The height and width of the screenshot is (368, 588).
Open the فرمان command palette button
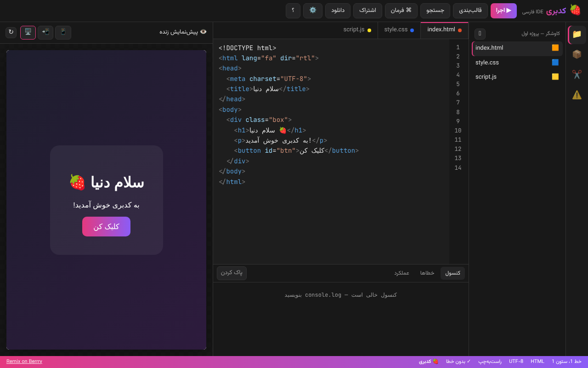pos(401,11)
